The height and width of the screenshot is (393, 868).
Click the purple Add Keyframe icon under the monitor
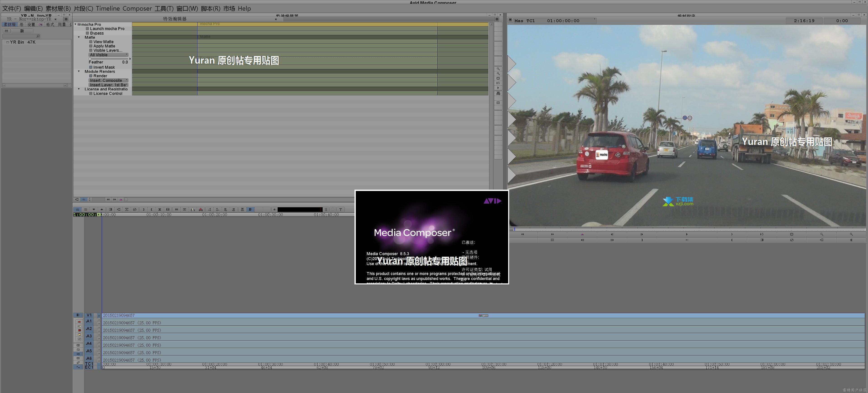[x=582, y=234]
